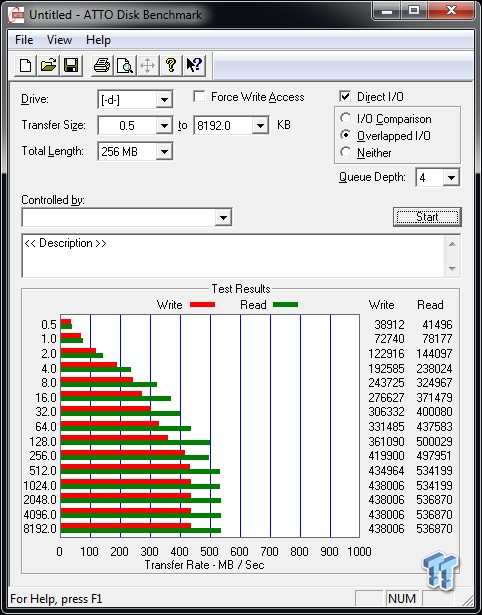Viewport: 482px width, 615px height.
Task: Click inside the Description text box
Action: tap(234, 256)
